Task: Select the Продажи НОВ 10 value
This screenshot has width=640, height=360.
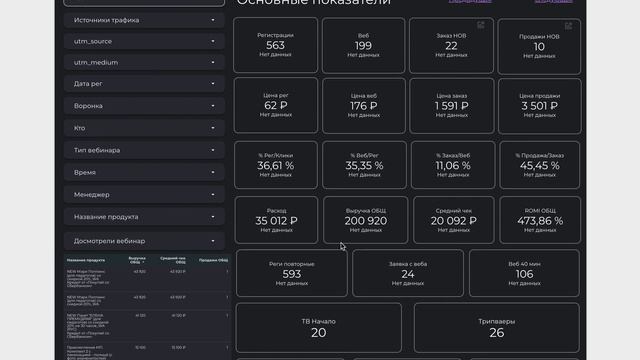Action: click(539, 47)
